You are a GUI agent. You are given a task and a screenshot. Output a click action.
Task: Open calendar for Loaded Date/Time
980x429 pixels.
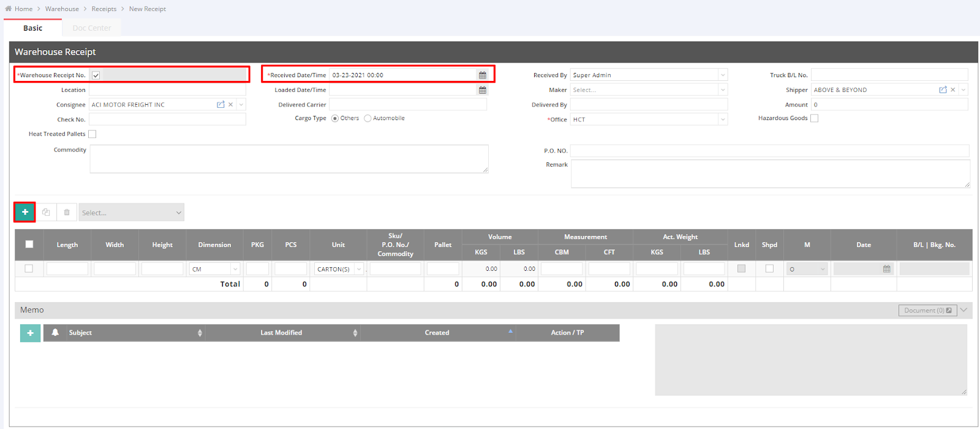(x=483, y=90)
